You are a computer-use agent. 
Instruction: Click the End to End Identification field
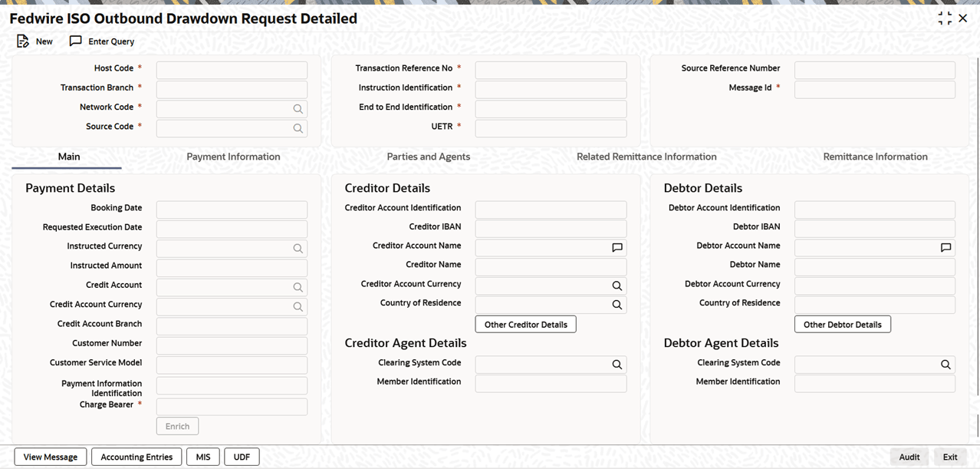tap(551, 108)
